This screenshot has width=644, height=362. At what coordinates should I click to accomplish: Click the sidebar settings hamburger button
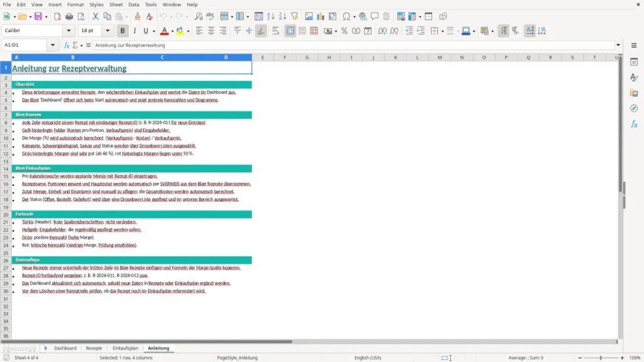coord(634,45)
